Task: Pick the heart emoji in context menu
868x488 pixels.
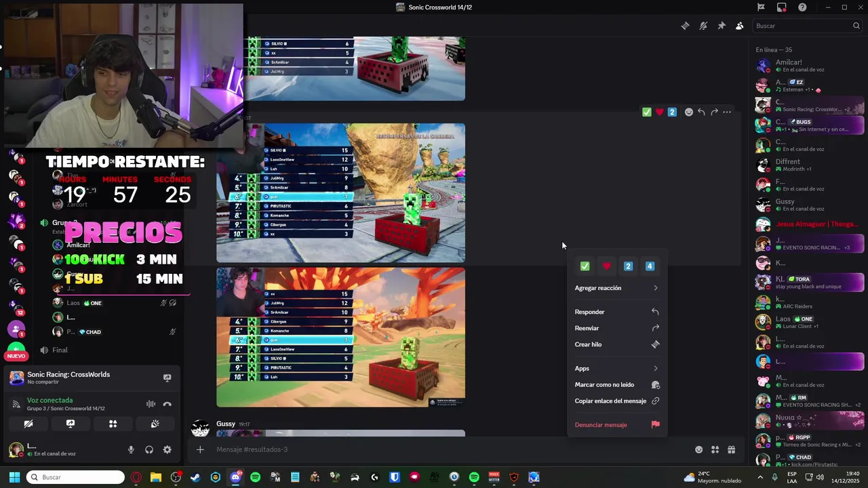Action: click(606, 266)
